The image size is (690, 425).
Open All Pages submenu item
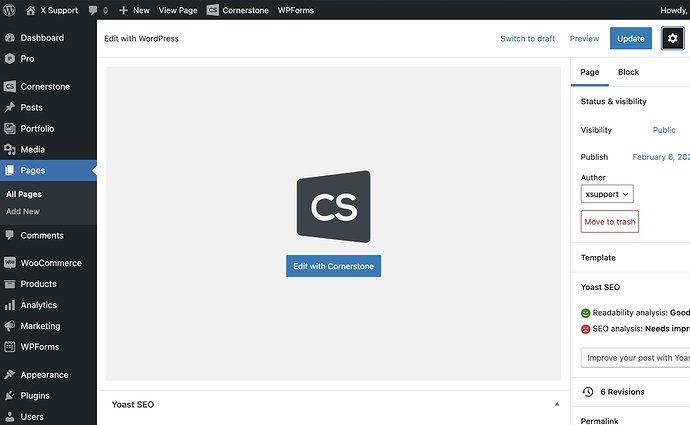[x=24, y=194]
